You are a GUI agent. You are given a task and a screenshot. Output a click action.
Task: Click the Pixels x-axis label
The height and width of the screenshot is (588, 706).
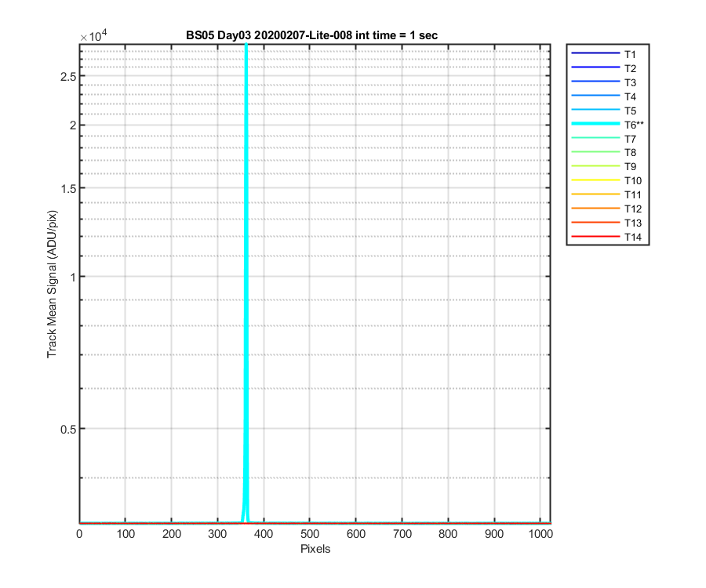click(x=315, y=549)
